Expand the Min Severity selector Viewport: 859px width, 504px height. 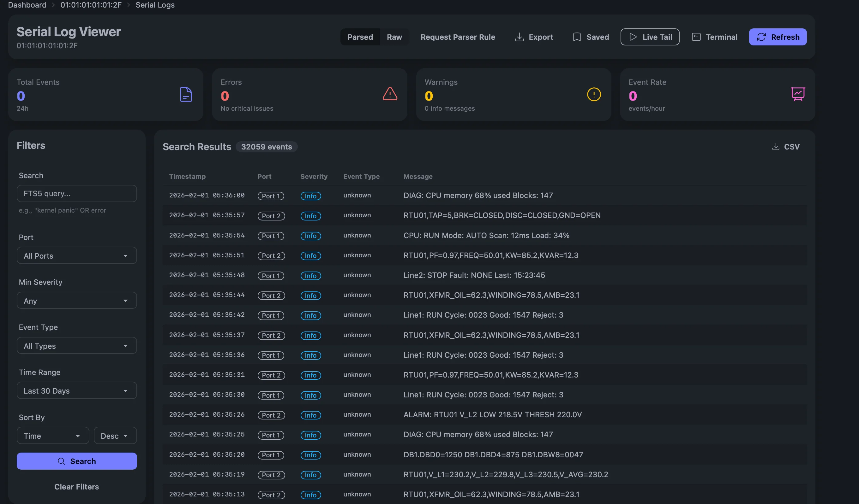(x=76, y=300)
